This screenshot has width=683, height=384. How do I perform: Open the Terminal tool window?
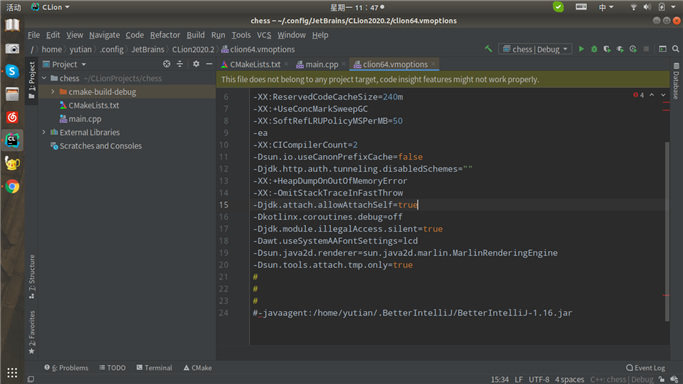click(x=154, y=368)
